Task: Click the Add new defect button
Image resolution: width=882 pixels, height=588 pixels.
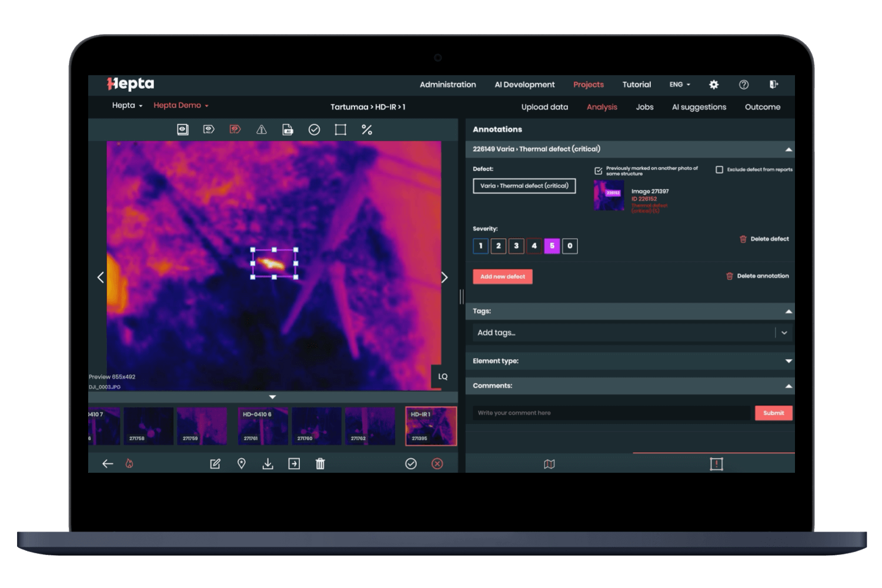Action: coord(503,276)
